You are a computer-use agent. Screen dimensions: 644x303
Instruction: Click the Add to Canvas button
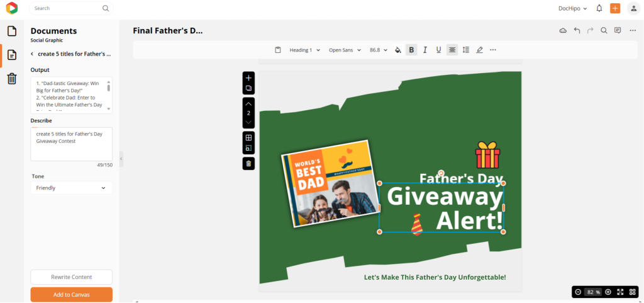pyautogui.click(x=72, y=295)
